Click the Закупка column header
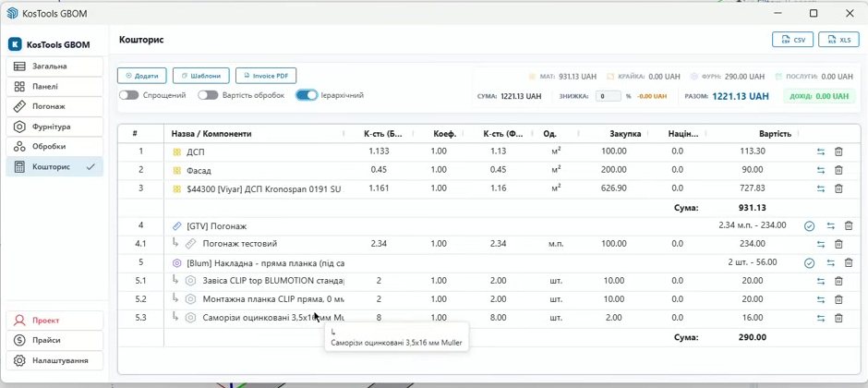Viewport: 868px width, 388px height. (625, 134)
